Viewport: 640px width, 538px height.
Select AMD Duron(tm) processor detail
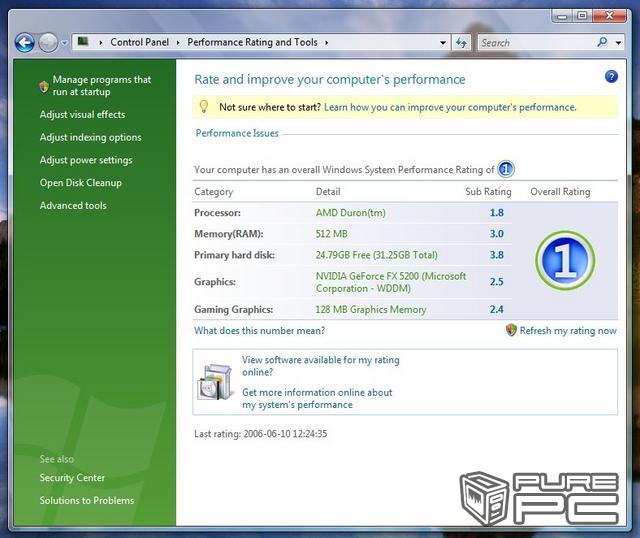351,213
